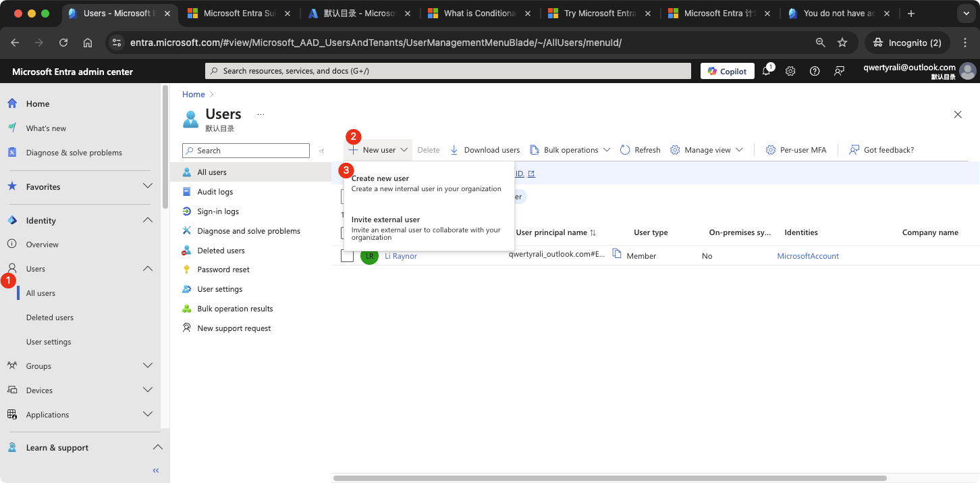
Task: Click the MicrosoftAccount identity link
Action: click(808, 256)
